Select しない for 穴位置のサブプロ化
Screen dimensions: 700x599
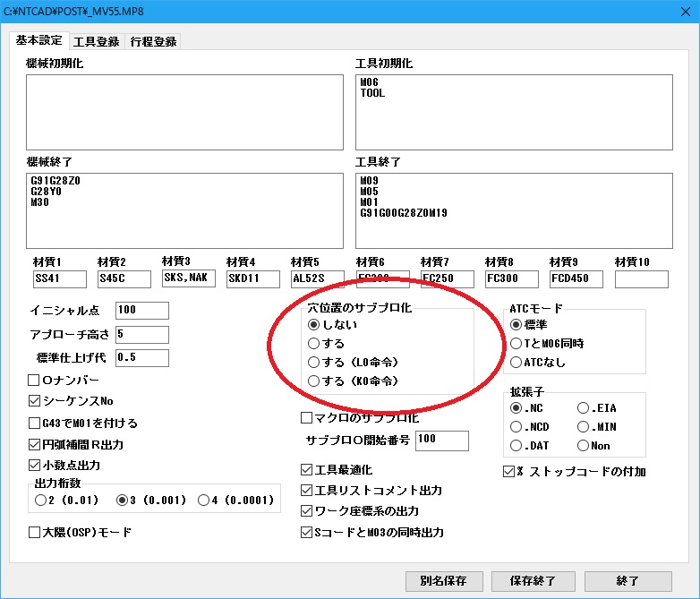point(314,324)
